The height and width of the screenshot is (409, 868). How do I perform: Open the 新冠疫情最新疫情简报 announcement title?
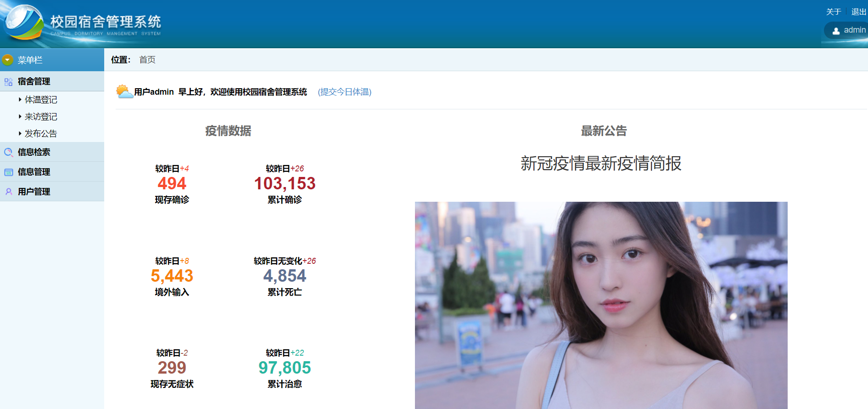click(x=601, y=164)
